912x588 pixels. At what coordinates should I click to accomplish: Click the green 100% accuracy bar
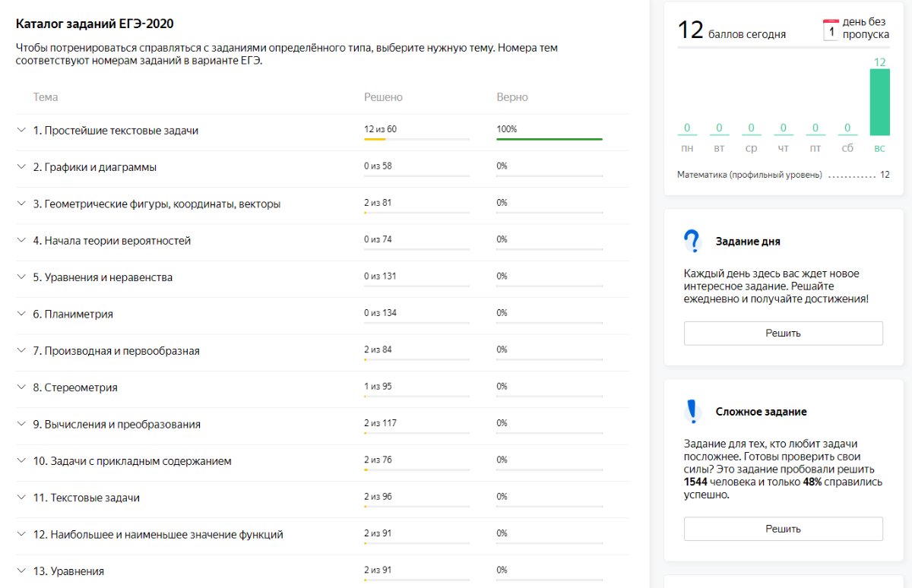(x=549, y=139)
